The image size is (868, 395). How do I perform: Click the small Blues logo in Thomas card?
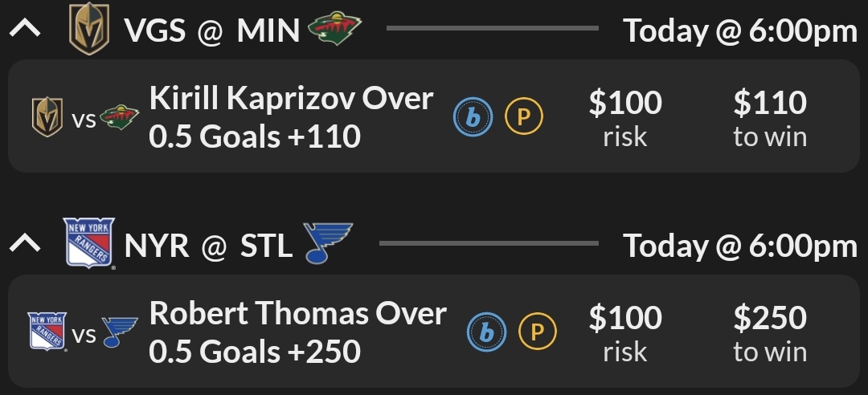click(120, 331)
